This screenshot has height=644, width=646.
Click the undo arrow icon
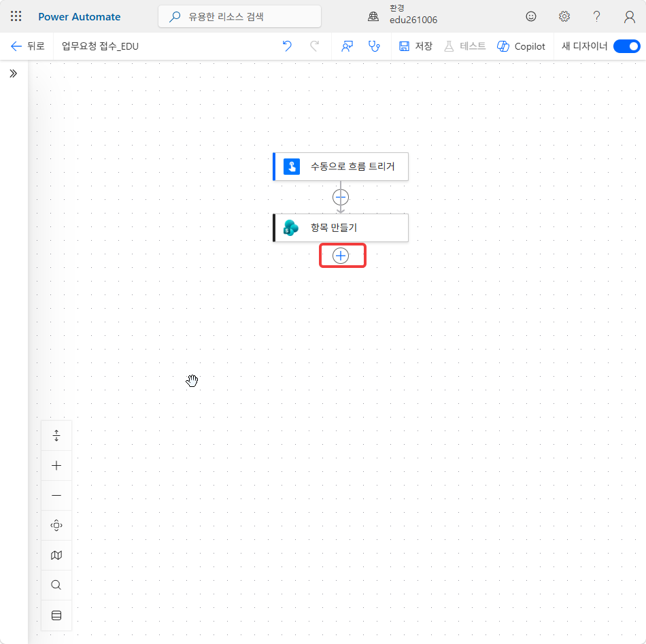coord(287,46)
